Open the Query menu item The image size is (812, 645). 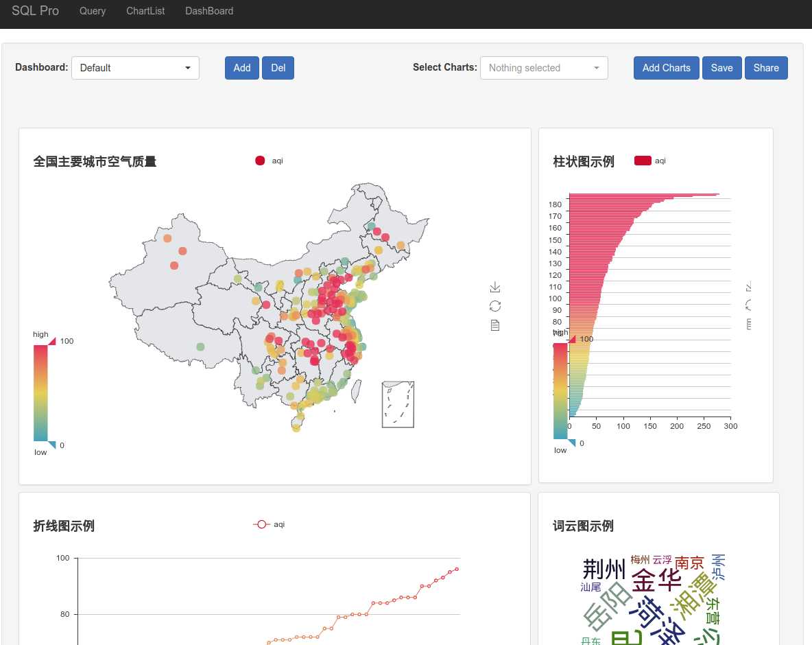[x=92, y=11]
